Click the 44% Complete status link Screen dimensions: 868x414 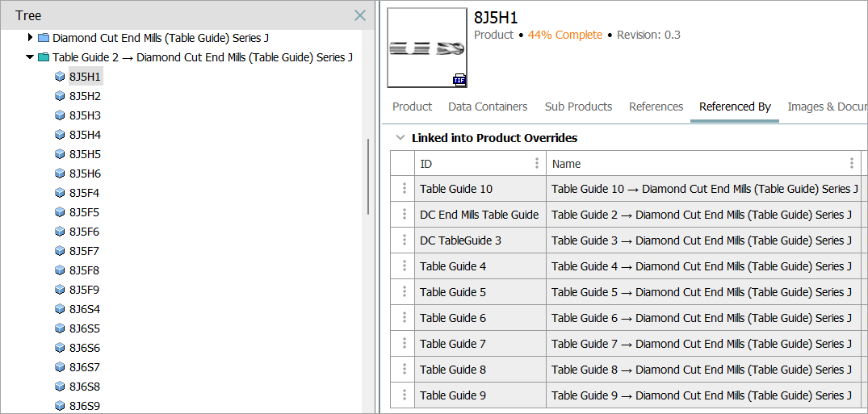click(564, 35)
